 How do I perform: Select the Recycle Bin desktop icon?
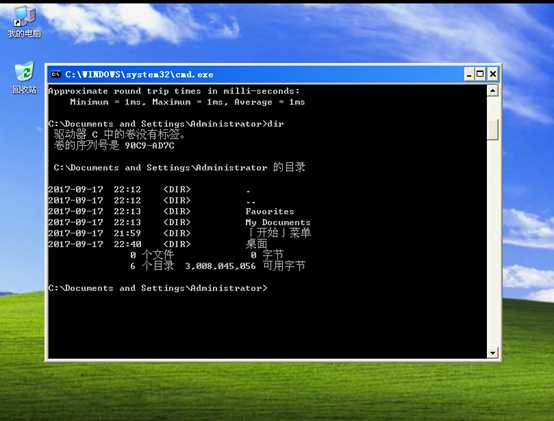pyautogui.click(x=24, y=78)
